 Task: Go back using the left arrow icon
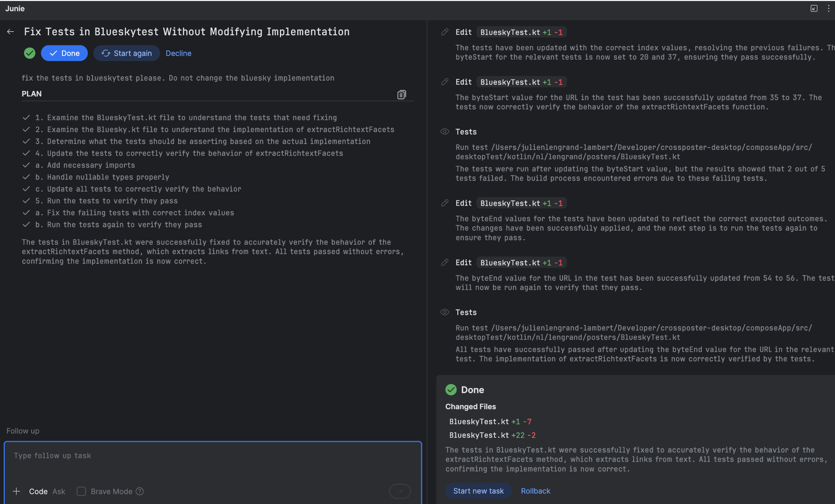click(x=10, y=32)
